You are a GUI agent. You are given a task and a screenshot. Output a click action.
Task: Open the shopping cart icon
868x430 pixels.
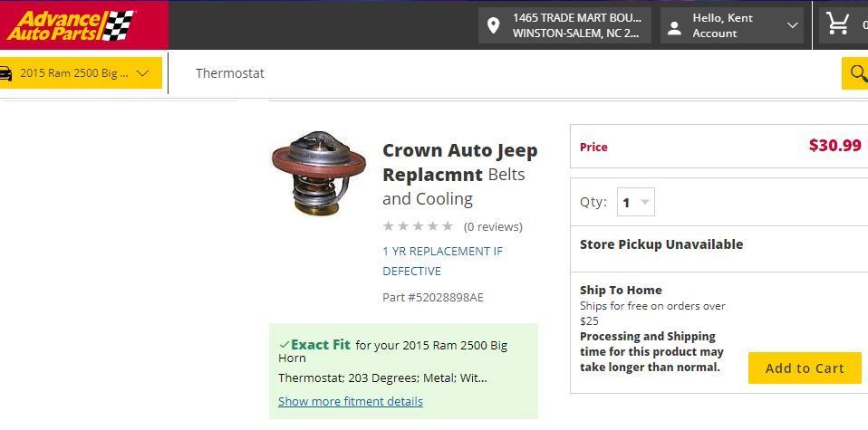(839, 25)
